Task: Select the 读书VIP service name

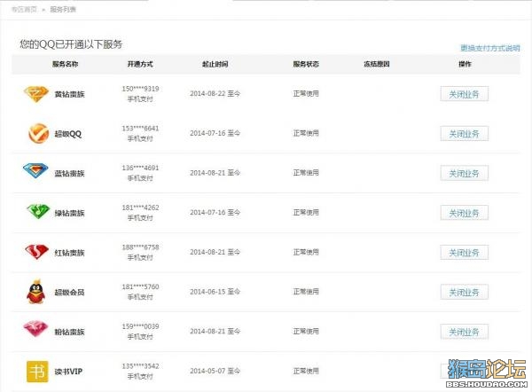Action: 68,372
